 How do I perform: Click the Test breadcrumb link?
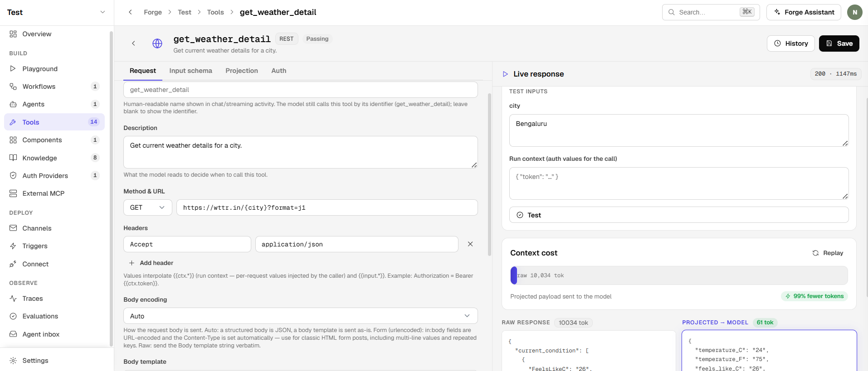click(185, 12)
